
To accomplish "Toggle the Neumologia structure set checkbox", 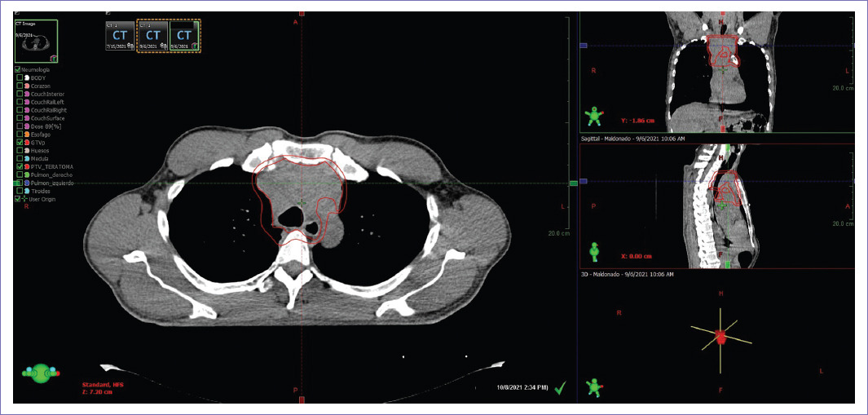I will [18, 70].
